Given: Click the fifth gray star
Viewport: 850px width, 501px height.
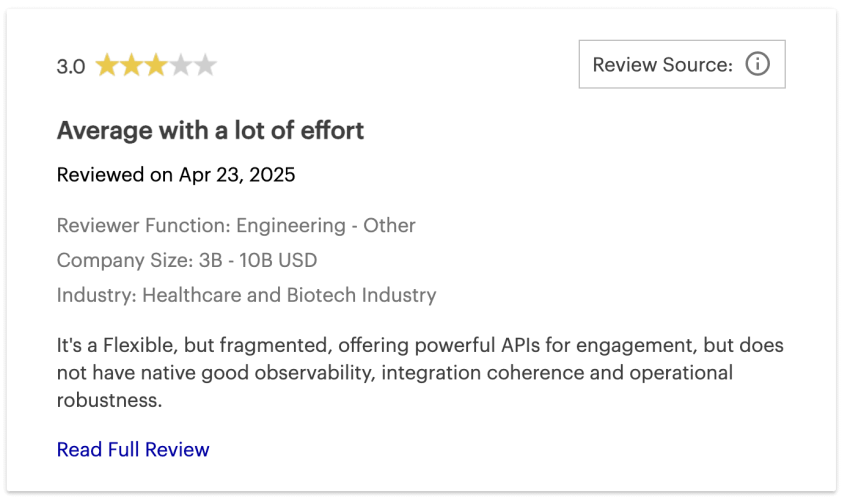Looking at the screenshot, I should click(205, 66).
